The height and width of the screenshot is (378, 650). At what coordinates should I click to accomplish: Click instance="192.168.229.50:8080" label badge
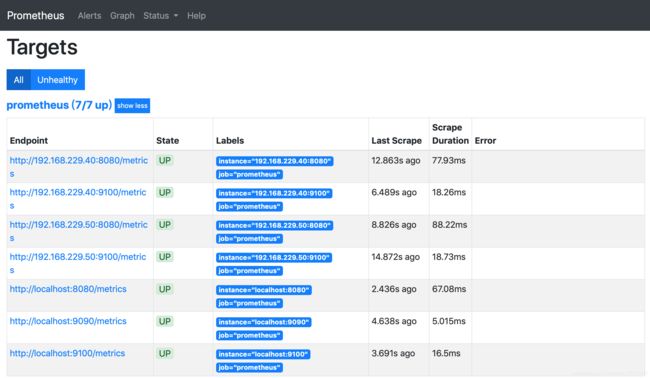(274, 225)
